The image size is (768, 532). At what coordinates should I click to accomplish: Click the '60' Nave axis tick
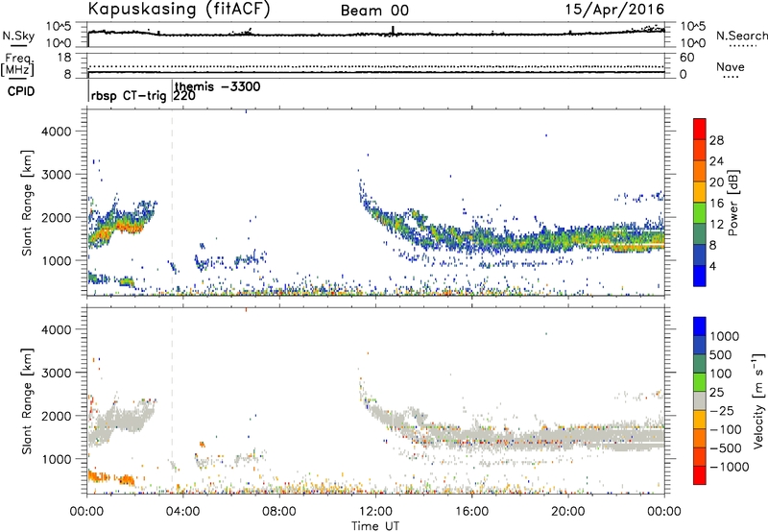[686, 58]
